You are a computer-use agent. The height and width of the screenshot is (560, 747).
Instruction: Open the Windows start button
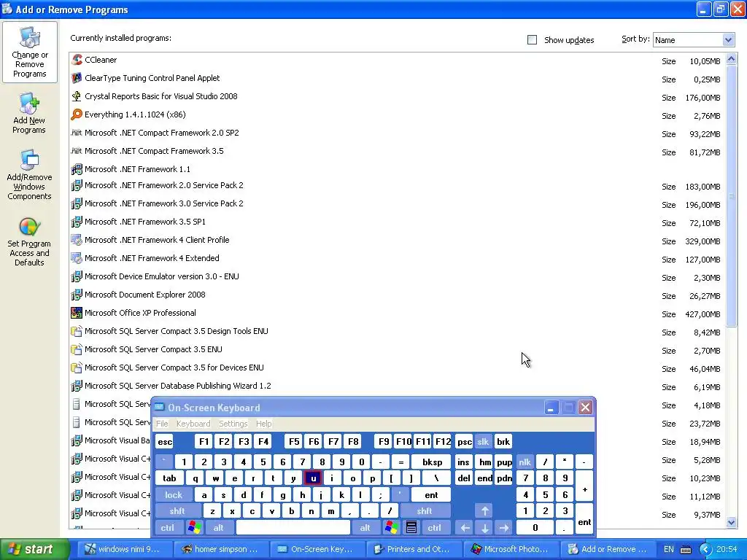pyautogui.click(x=35, y=549)
